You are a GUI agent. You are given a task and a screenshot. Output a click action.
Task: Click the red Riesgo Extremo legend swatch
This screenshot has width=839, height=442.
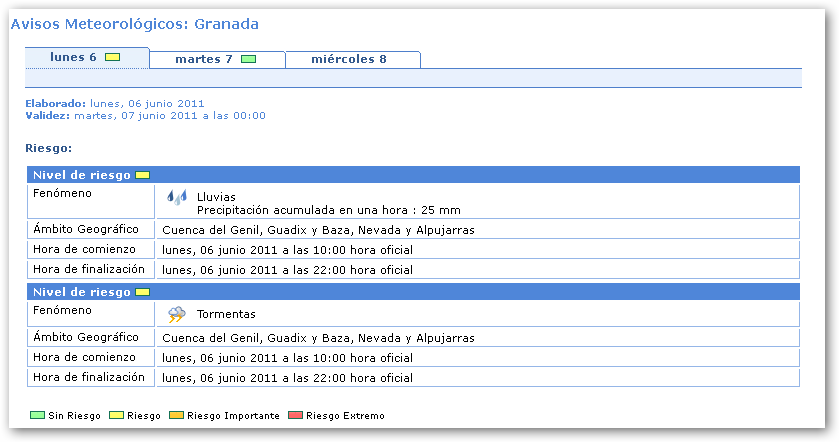[x=296, y=415]
